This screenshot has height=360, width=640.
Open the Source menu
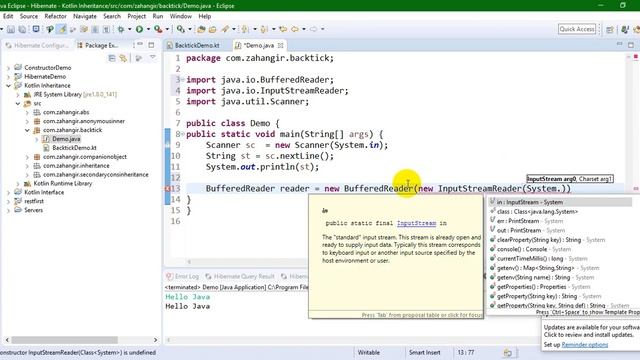pyautogui.click(x=29, y=16)
